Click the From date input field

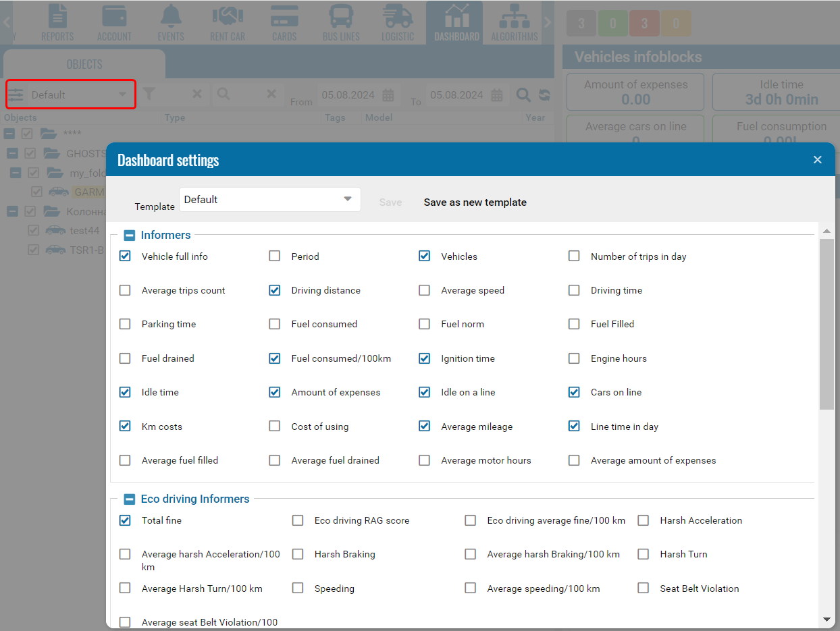[x=349, y=95]
